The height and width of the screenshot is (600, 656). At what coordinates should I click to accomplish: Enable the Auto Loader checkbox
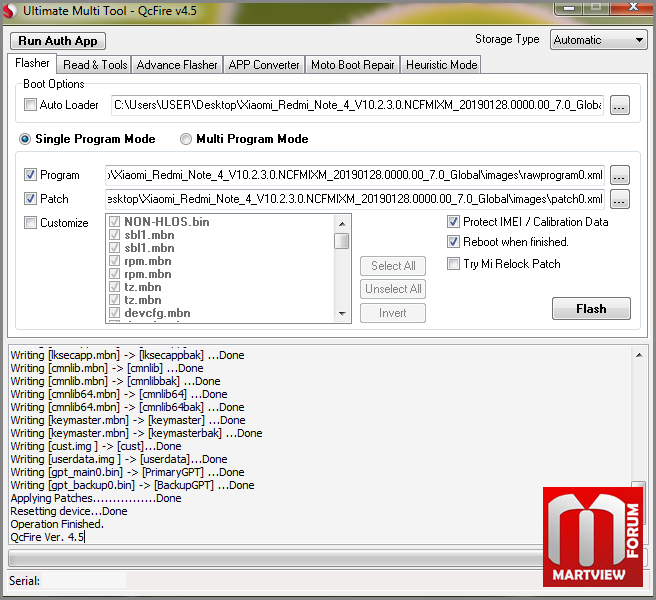pos(31,105)
